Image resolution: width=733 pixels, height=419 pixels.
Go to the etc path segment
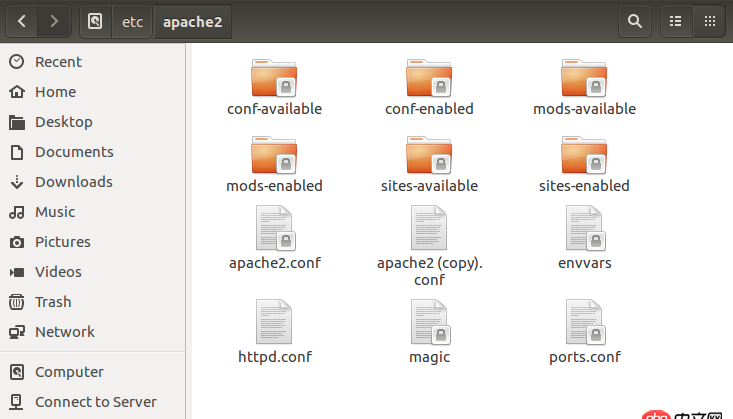tap(132, 20)
